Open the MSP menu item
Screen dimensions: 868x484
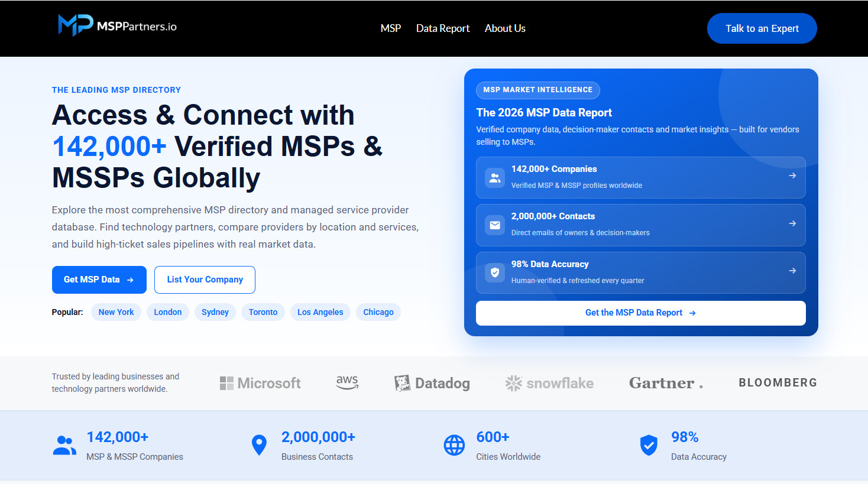pos(391,28)
